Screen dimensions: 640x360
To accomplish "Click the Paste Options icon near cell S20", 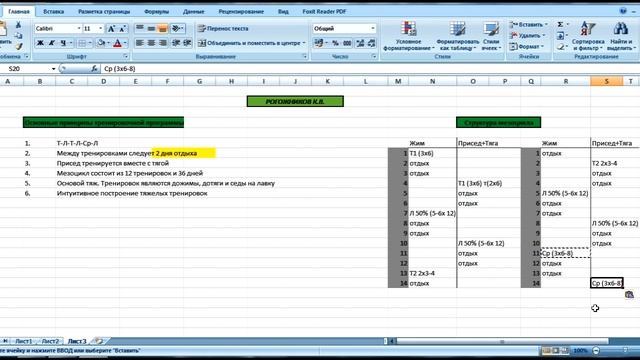I will 629,294.
